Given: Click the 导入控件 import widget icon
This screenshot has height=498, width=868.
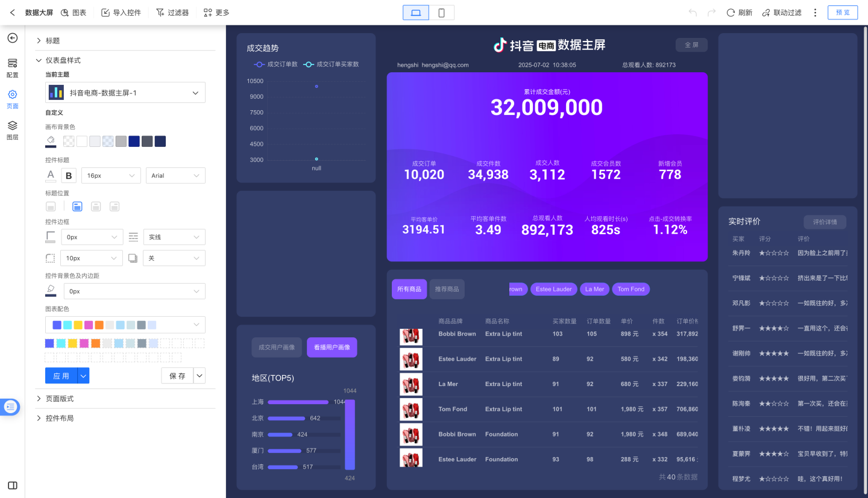Looking at the screenshot, I should pos(105,13).
